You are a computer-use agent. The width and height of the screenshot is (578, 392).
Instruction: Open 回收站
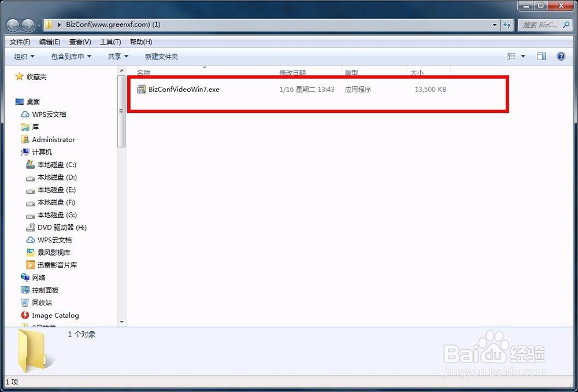[42, 302]
